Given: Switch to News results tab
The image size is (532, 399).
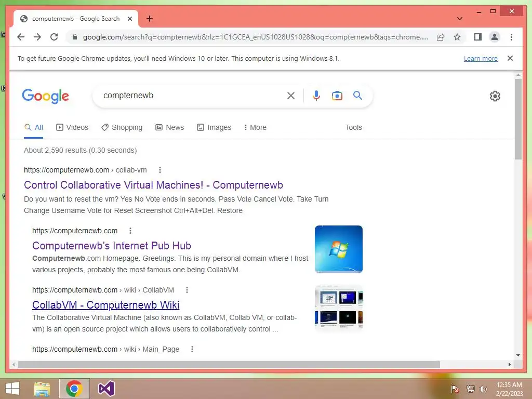Looking at the screenshot, I should point(170,128).
